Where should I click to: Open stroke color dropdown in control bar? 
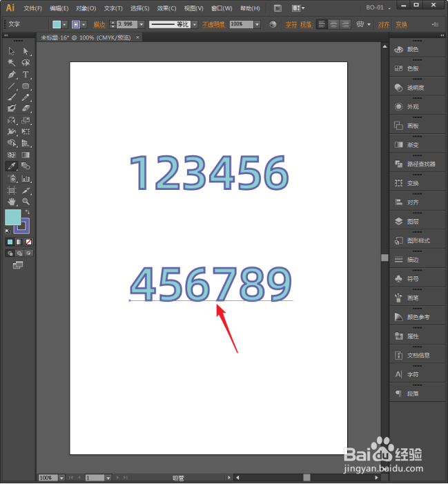pyautogui.click(x=84, y=24)
